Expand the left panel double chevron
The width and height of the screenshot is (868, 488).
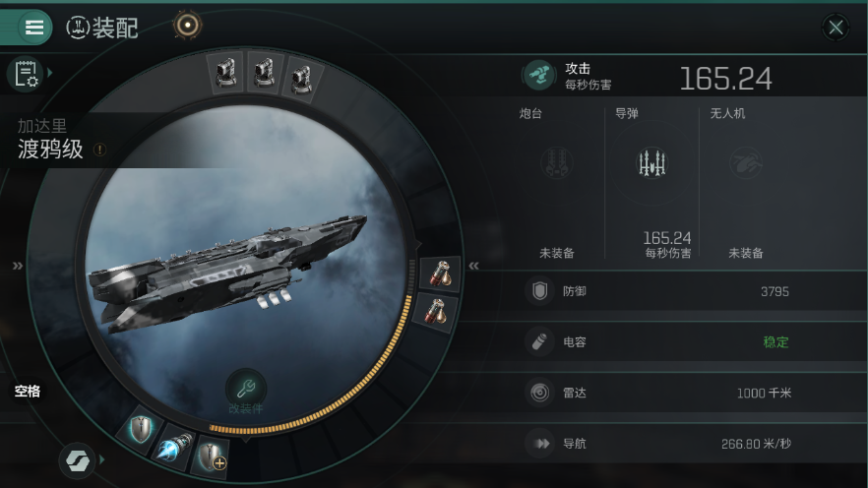click(x=18, y=266)
